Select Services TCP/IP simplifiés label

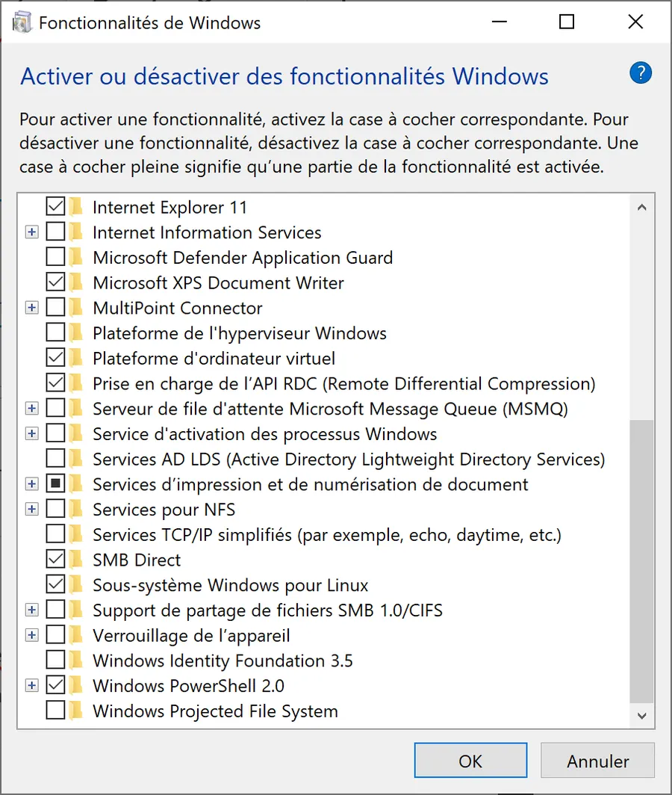tap(327, 535)
